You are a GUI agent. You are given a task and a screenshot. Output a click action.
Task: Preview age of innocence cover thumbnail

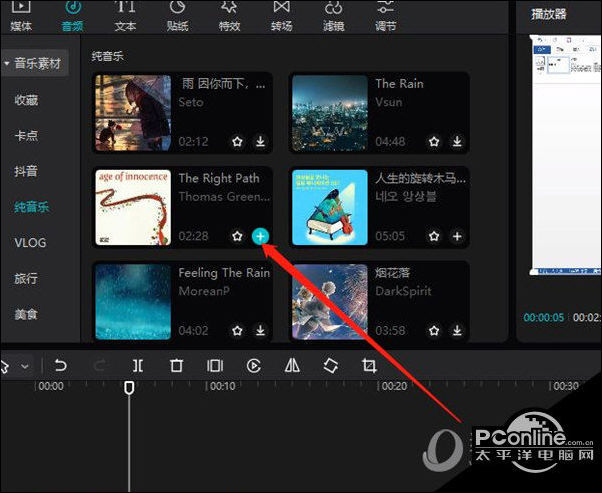point(133,207)
